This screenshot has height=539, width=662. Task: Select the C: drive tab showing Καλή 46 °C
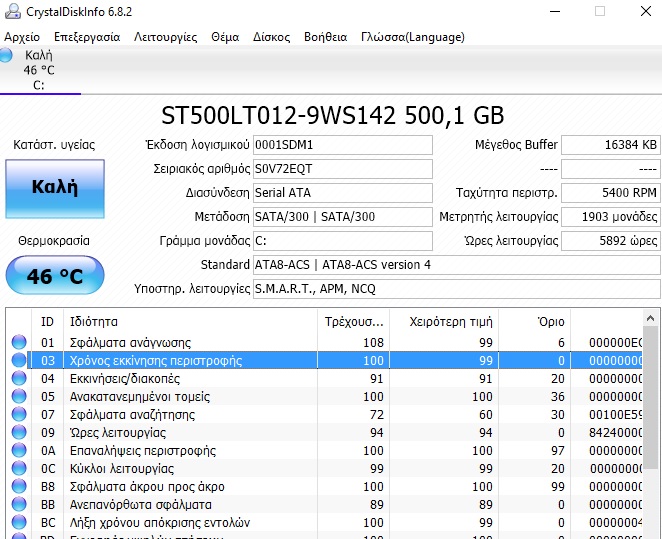click(39, 70)
